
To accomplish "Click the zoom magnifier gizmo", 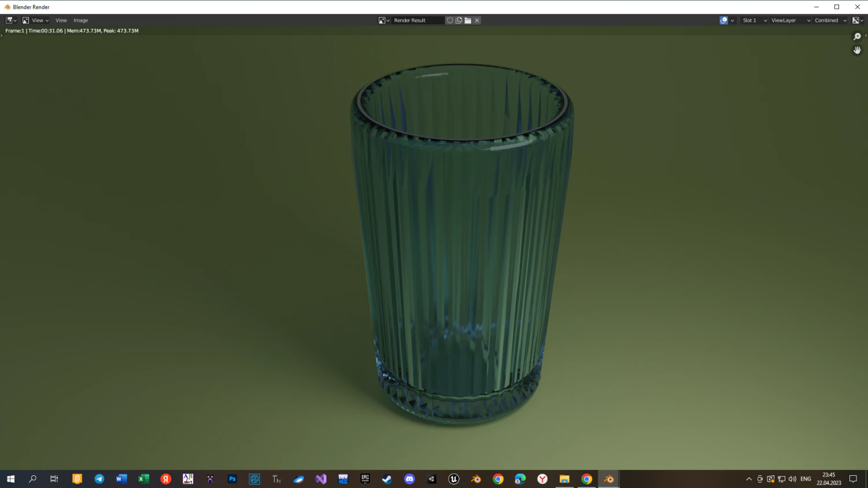I will [857, 36].
